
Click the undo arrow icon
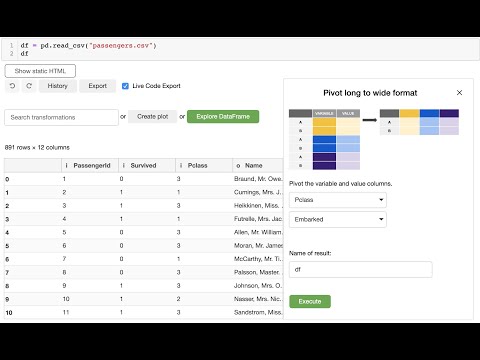12,86
